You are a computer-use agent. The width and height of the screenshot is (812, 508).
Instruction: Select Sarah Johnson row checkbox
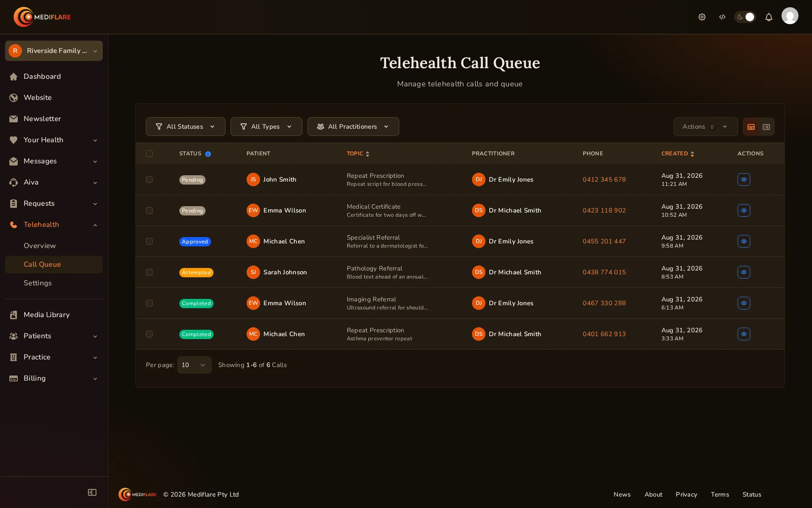[x=149, y=272]
